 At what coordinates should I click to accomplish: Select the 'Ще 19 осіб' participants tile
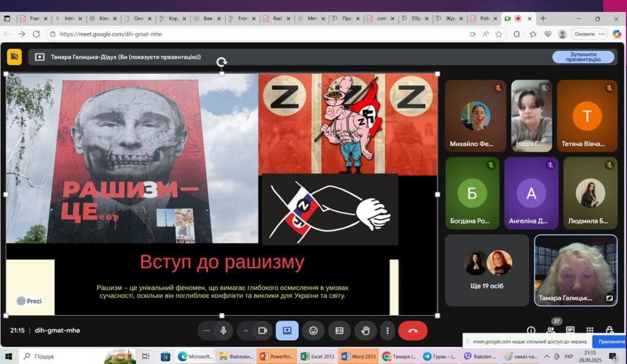tap(487, 270)
